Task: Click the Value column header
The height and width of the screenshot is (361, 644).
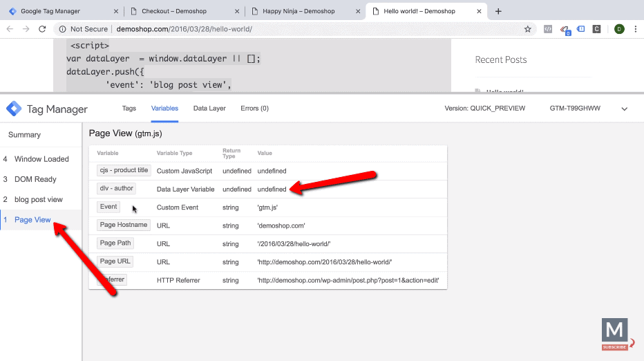Action: point(265,153)
